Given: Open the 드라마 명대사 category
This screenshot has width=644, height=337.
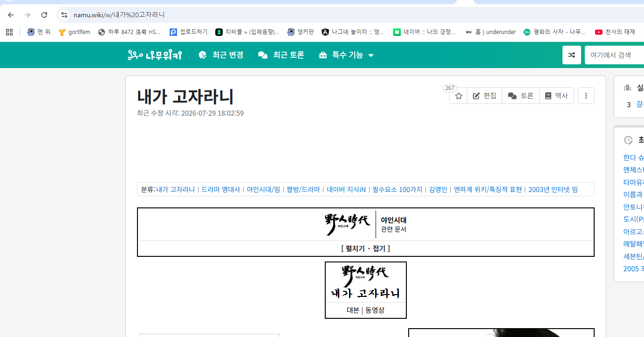Looking at the screenshot, I should pyautogui.click(x=220, y=190).
